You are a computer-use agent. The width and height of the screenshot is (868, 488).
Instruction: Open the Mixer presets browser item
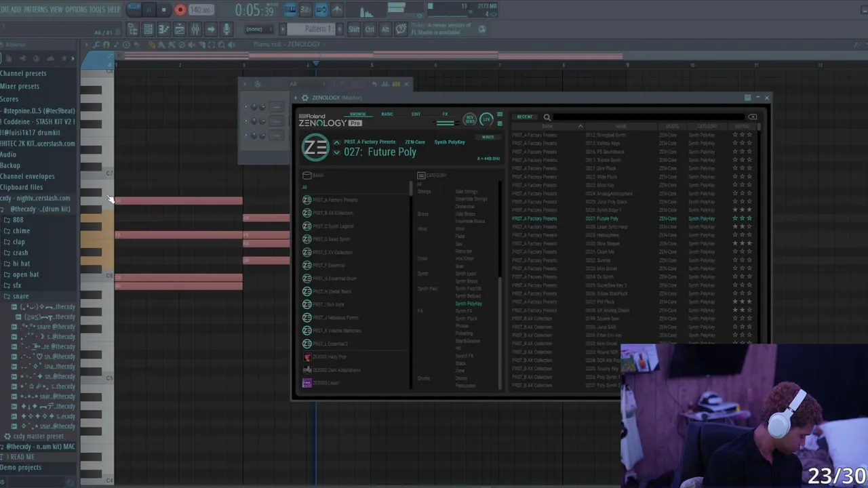point(20,86)
